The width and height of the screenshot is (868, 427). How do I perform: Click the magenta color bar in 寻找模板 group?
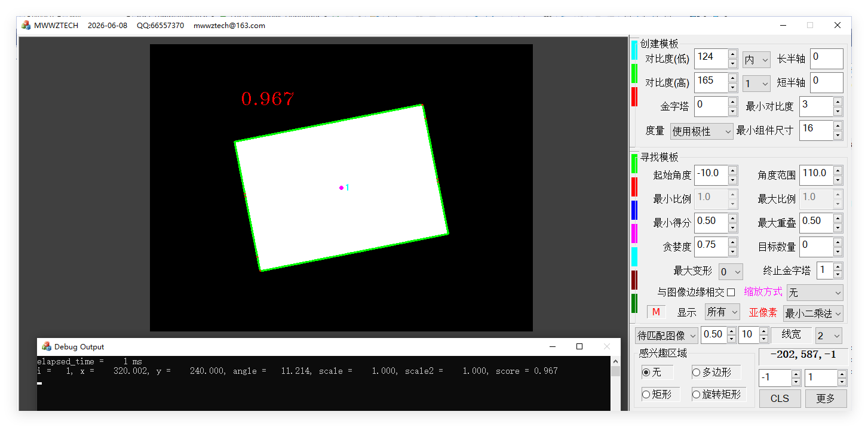click(x=634, y=234)
